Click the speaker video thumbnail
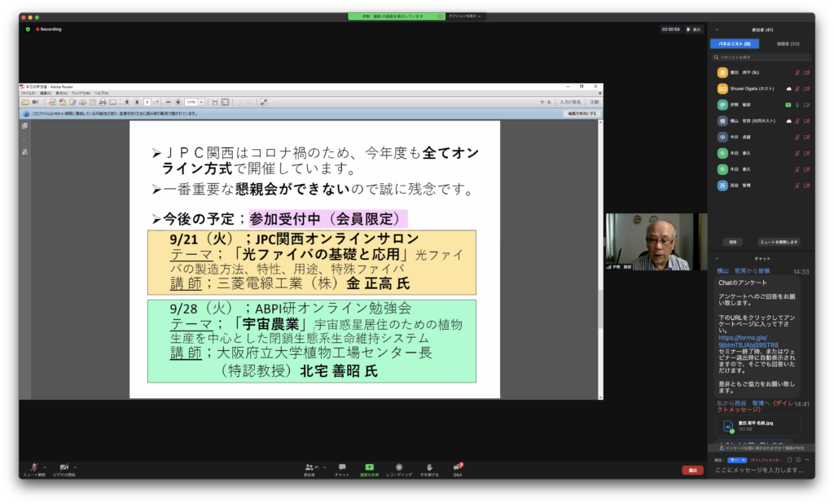Viewport: 834px width, 504px height. pyautogui.click(x=656, y=242)
